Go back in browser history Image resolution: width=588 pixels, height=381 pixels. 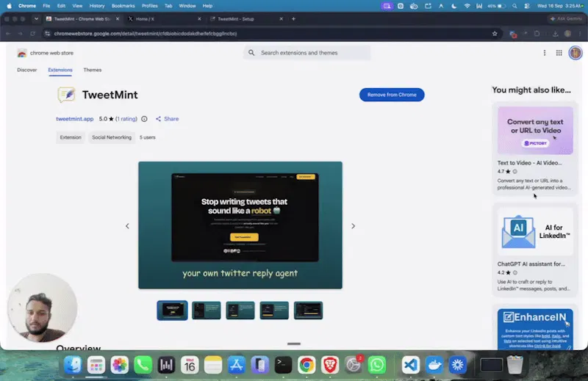8,34
